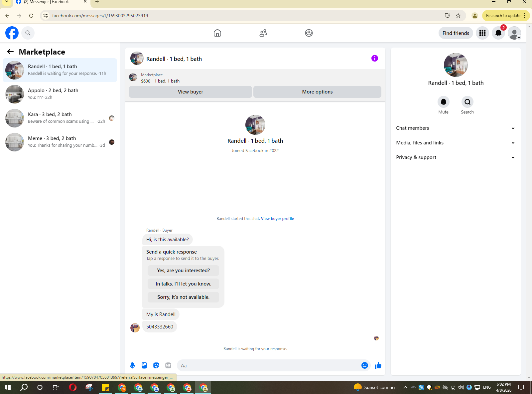532x394 pixels.
Task: Show hidden system tray icons chevron
Action: pos(405,387)
